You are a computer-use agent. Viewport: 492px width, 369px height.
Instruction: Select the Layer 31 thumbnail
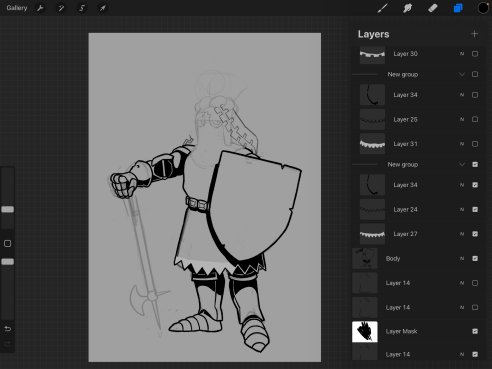[x=372, y=144]
